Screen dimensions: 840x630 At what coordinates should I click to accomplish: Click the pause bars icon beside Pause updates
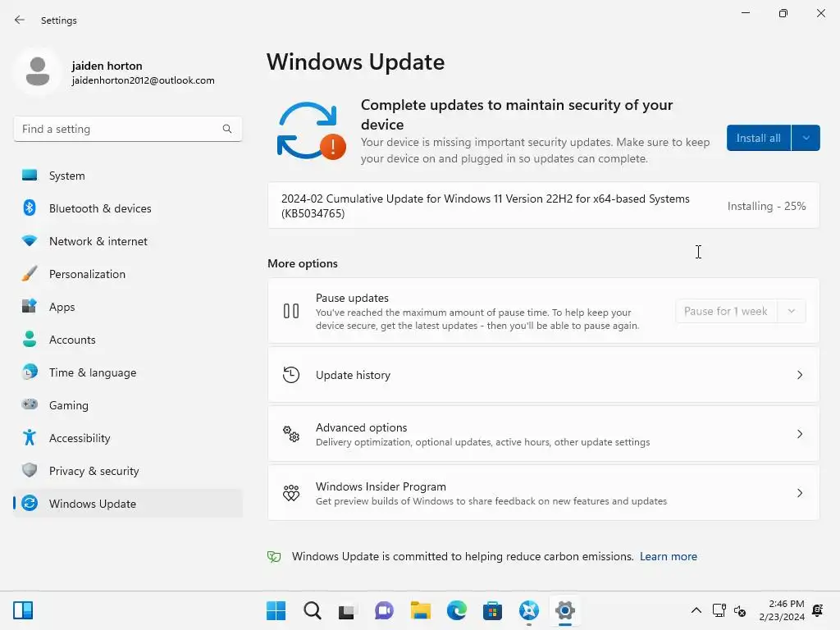click(x=291, y=311)
